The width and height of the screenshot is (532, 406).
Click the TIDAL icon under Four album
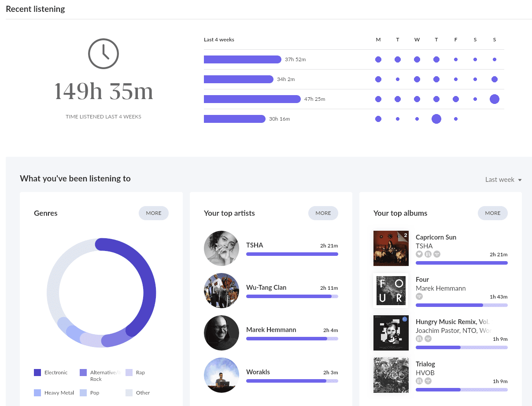[x=419, y=296]
